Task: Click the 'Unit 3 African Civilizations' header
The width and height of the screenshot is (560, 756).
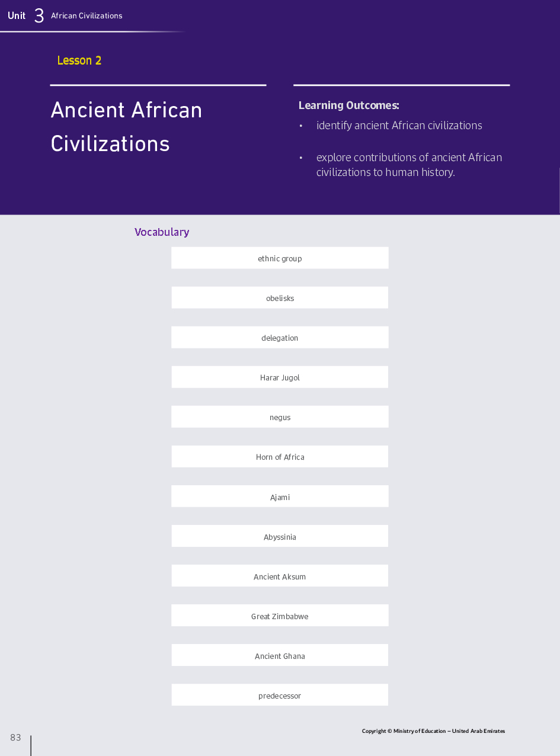Action: [x=65, y=16]
